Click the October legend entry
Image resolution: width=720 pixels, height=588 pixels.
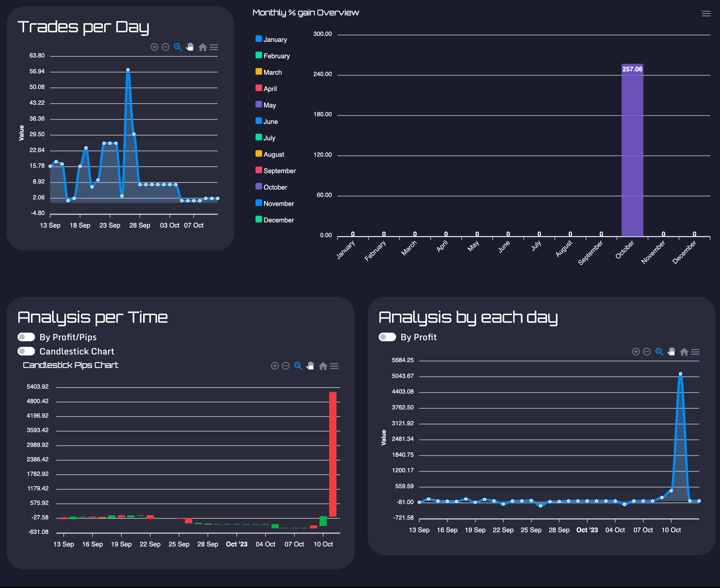click(x=271, y=187)
